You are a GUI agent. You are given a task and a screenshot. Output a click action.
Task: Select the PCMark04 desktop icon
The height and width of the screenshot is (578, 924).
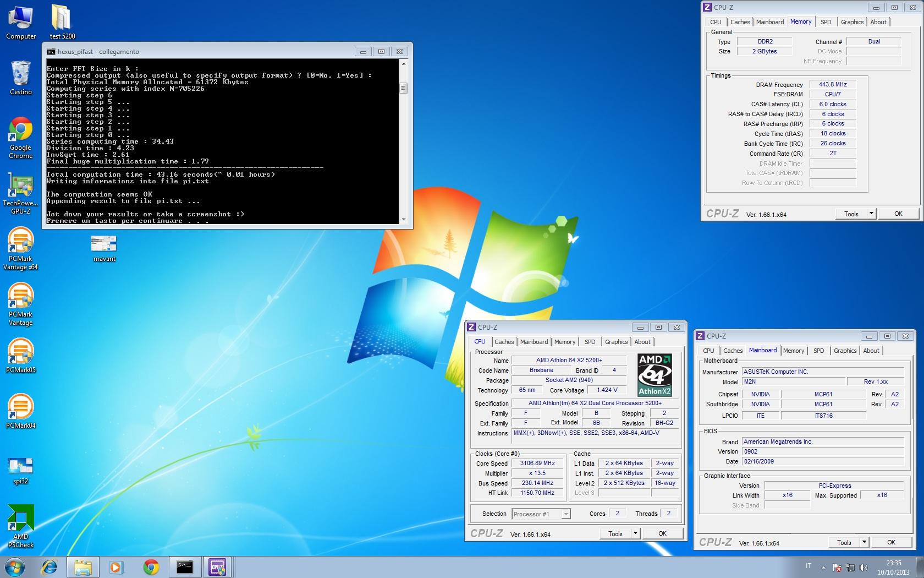[21, 411]
